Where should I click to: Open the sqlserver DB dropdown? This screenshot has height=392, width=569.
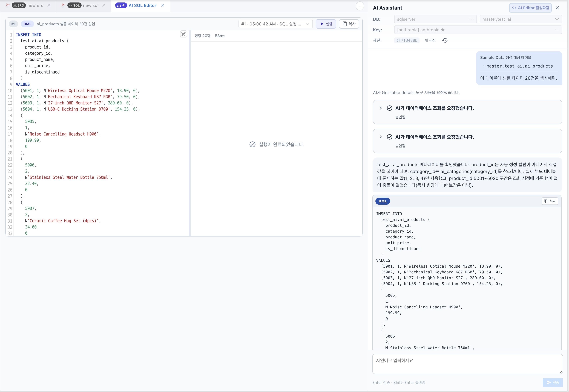(x=435, y=19)
